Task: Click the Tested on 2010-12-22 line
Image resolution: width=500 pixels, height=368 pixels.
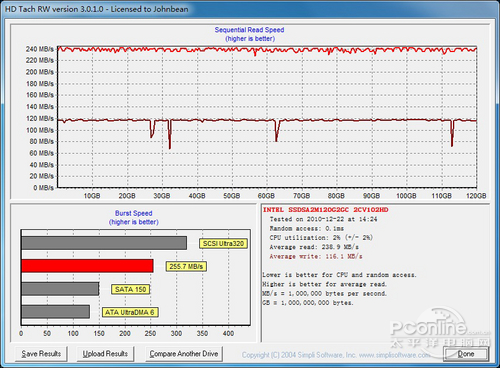Action: pos(323,219)
